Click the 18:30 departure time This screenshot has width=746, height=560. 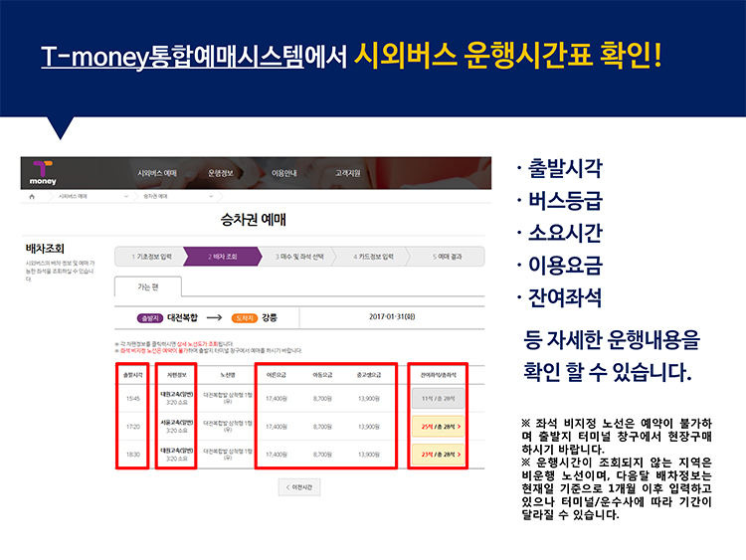(x=133, y=455)
